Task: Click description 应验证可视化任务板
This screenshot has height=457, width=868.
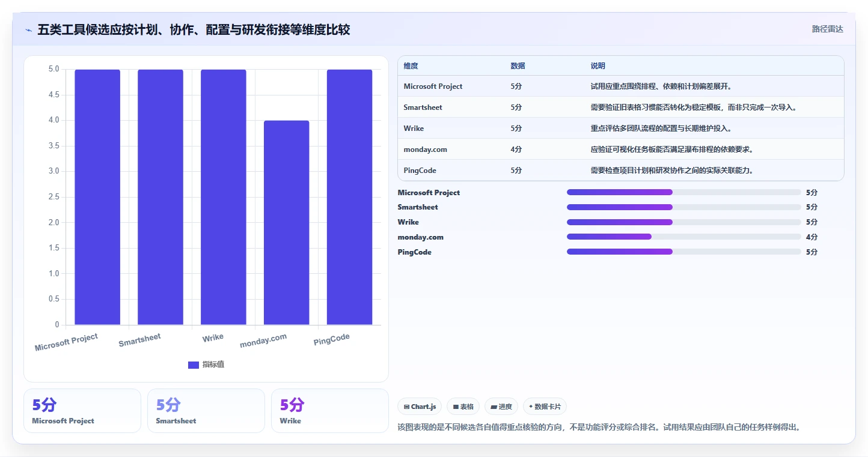Action: pos(672,150)
